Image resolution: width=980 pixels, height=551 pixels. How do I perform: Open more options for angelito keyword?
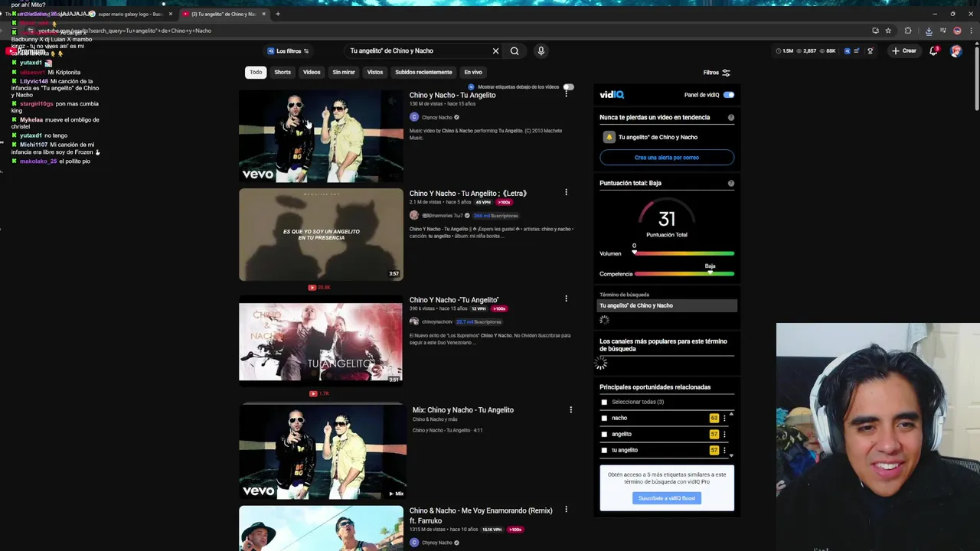[x=724, y=435]
